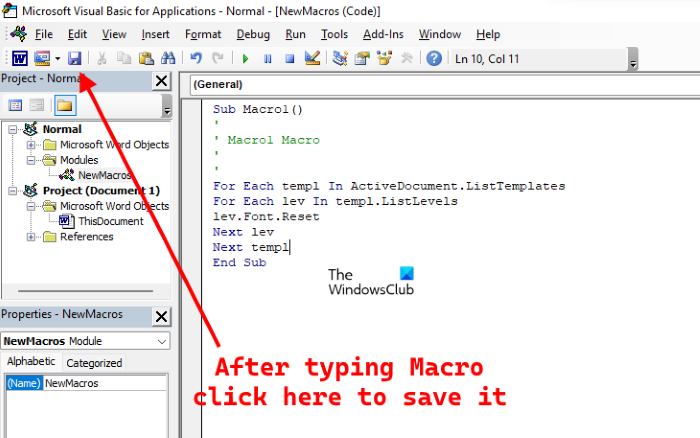The image size is (700, 438).
Task: Open the (General) object combo box
Action: click(445, 84)
